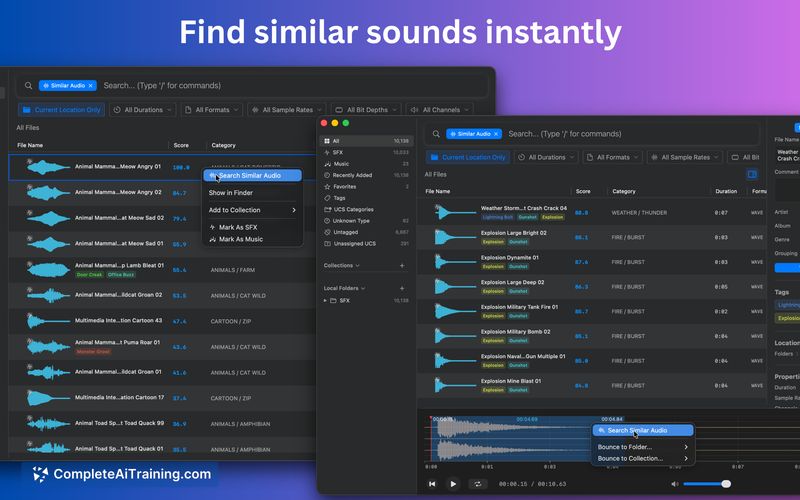Open the Bounce to Folder submenu

(643, 447)
